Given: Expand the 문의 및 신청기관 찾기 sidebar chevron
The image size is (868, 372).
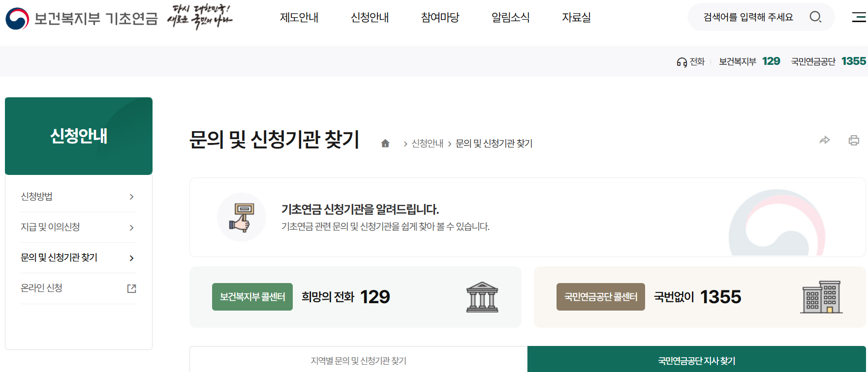Looking at the screenshot, I should 131,258.
